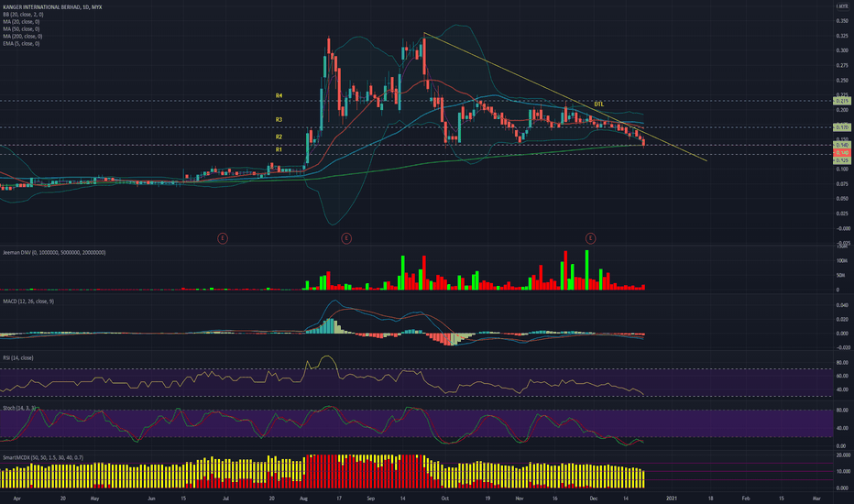
Task: Click the R3 resistance label
Action: pyautogui.click(x=279, y=119)
